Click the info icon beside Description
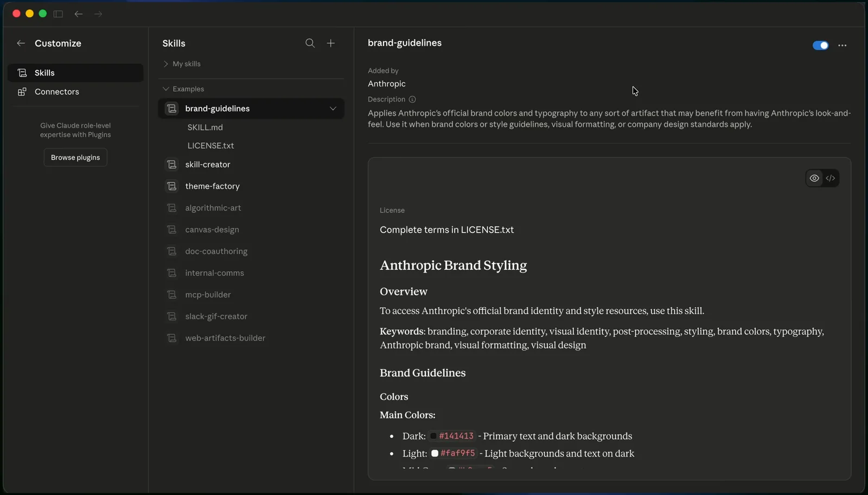This screenshot has width=868, height=495. tap(412, 99)
